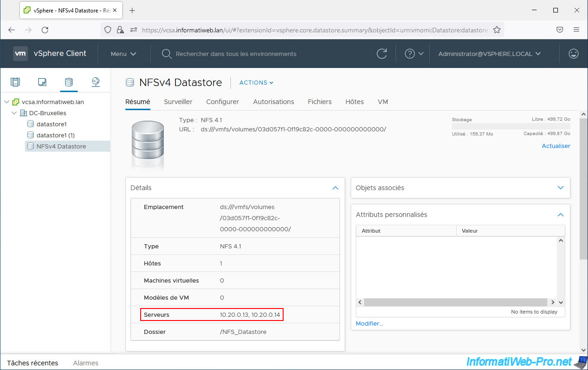This screenshot has width=588, height=370.
Task: Bookmark page with star icon
Action: pyautogui.click(x=497, y=30)
